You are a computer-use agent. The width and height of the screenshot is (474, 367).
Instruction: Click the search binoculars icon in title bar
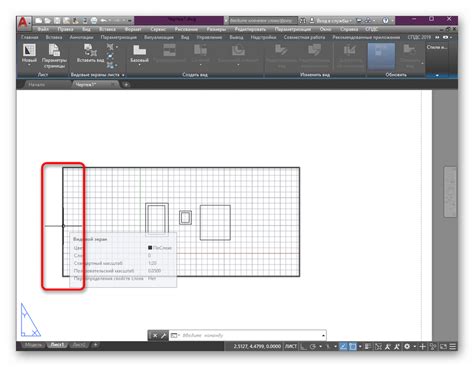pyautogui.click(x=302, y=21)
